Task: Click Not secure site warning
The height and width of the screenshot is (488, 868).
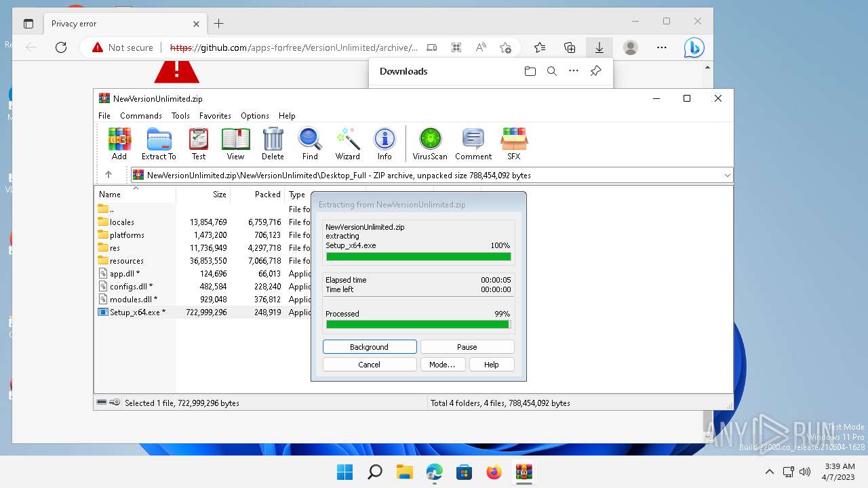Action: pyautogui.click(x=123, y=47)
